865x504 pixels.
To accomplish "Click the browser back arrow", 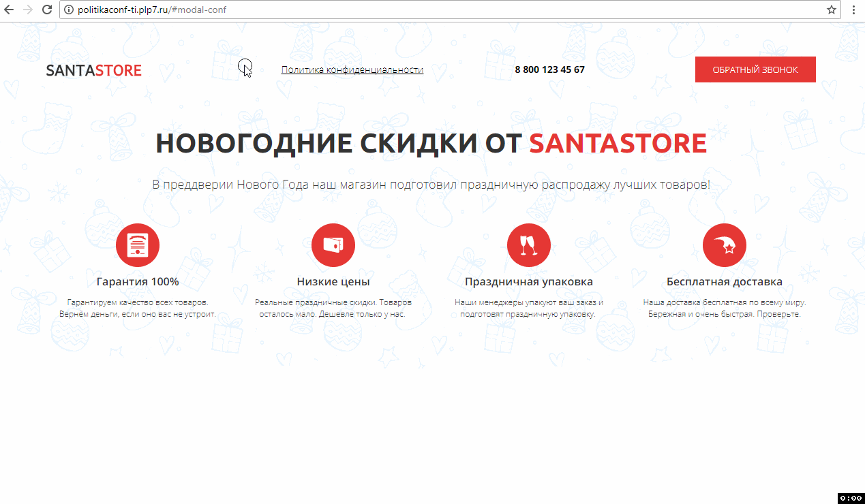I will click(10, 10).
